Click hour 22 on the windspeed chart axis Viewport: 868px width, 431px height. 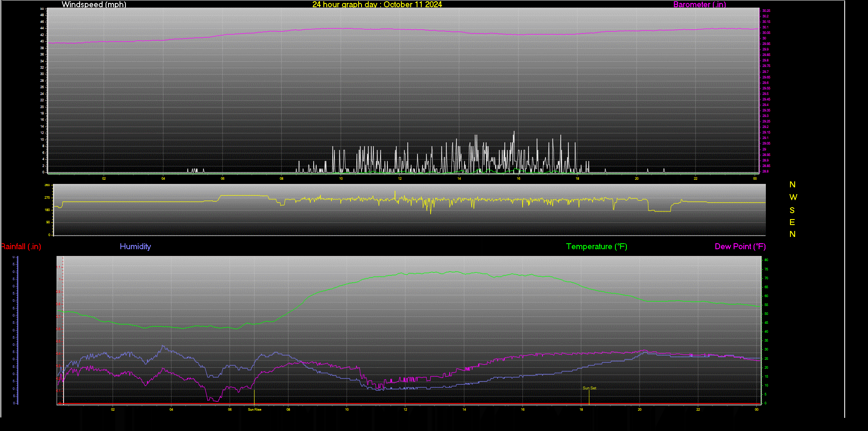click(x=696, y=178)
